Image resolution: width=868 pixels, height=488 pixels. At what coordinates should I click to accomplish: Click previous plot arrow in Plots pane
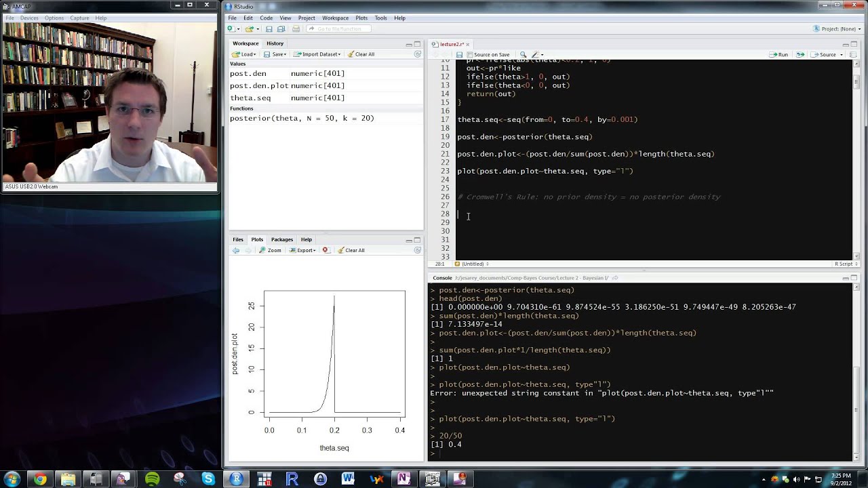(x=236, y=250)
